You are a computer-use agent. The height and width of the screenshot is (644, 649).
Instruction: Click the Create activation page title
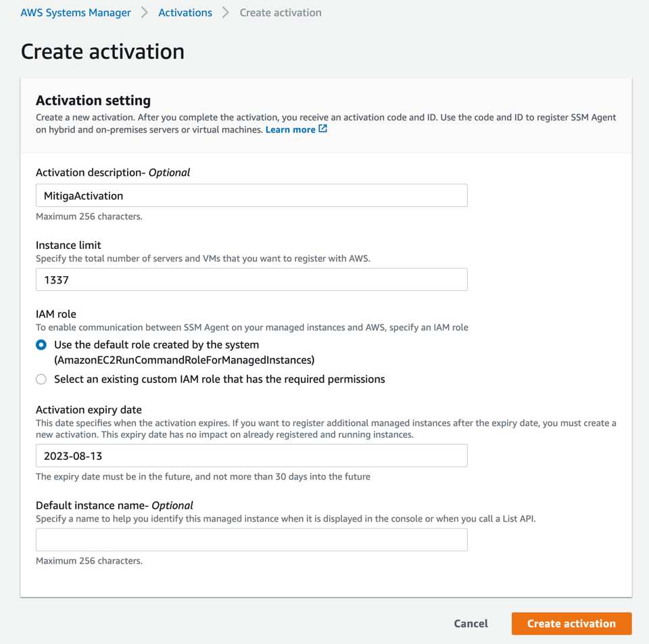(x=103, y=52)
